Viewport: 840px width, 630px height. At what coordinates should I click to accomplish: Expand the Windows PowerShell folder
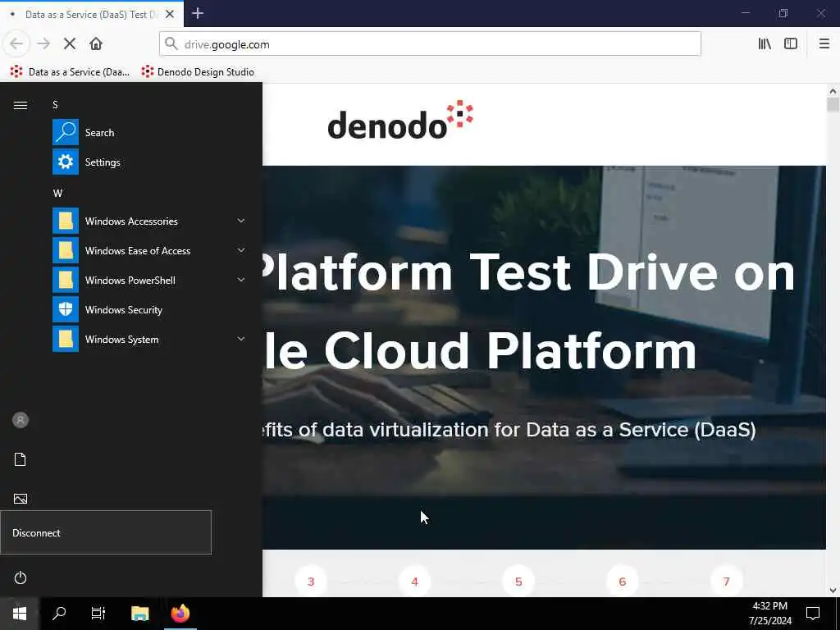click(149, 281)
